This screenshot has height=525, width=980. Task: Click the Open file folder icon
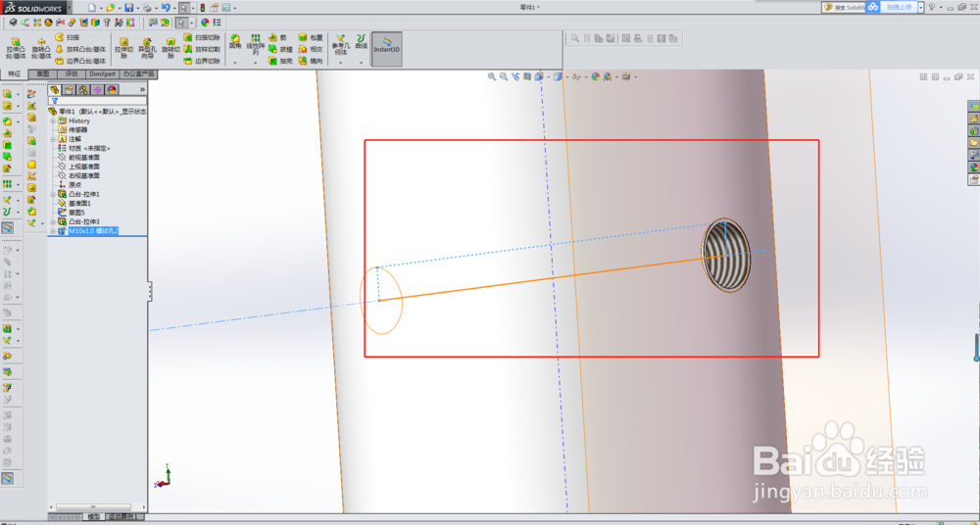coord(110,8)
